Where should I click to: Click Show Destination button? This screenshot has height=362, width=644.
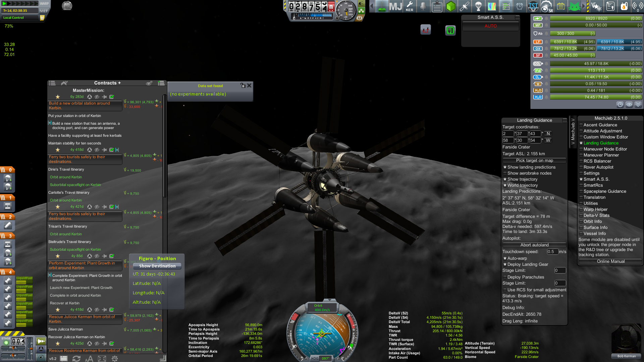click(157, 266)
